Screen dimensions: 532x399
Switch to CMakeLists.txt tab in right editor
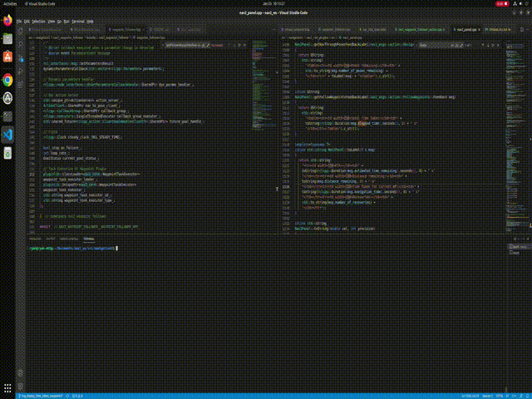coord(498,30)
